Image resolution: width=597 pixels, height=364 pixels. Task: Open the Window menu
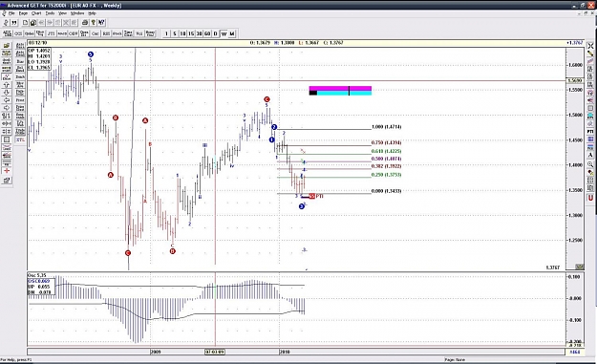[x=77, y=13]
